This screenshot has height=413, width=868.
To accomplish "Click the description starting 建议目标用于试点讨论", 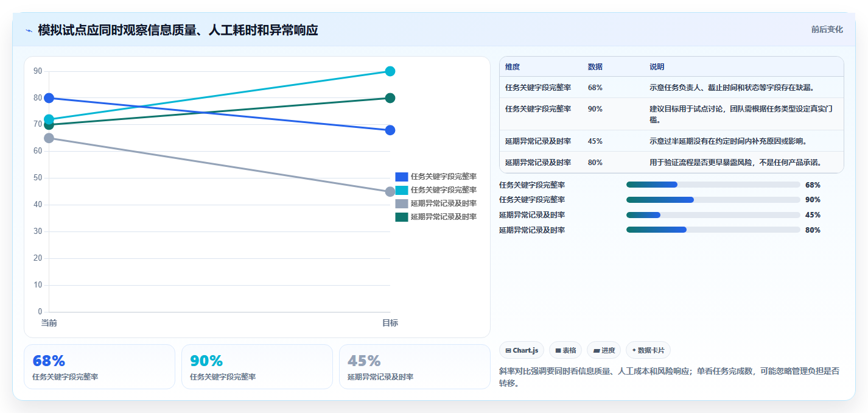I will (741, 115).
